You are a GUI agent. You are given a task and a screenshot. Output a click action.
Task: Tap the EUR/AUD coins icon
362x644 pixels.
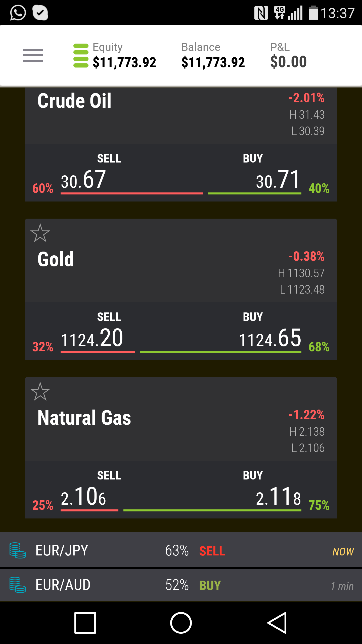click(x=17, y=585)
